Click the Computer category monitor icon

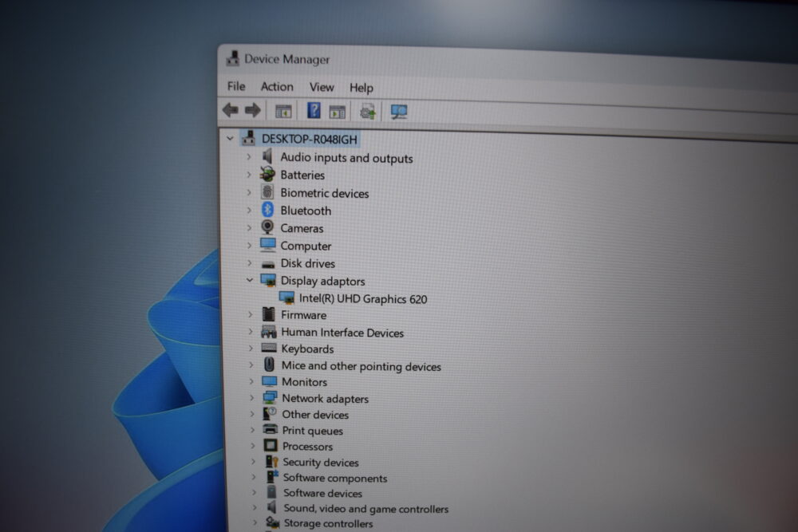click(267, 245)
